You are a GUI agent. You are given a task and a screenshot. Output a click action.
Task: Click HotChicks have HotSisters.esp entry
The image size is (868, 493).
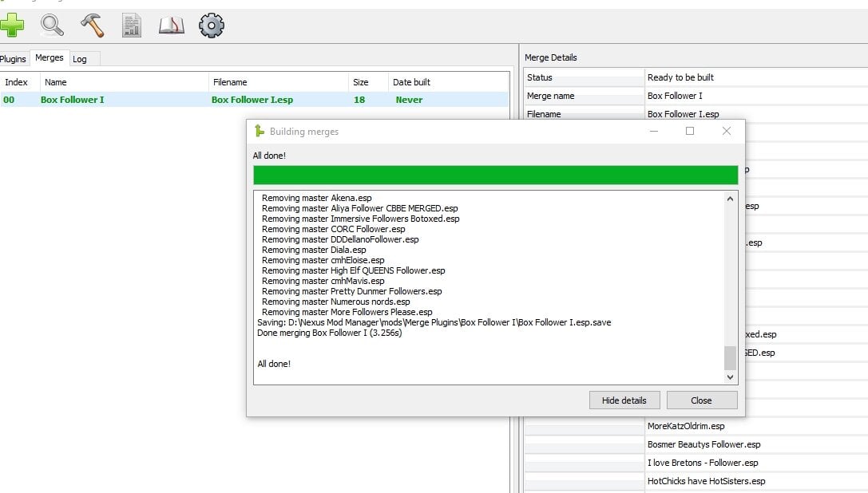707,481
